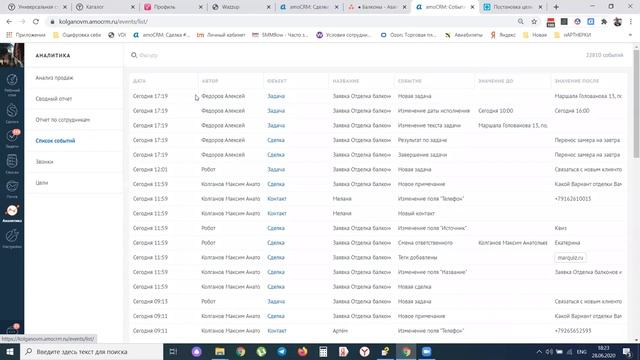640x360 pixels.
Task: Open Сделка link in Смена ответственного row
Action: click(276, 243)
